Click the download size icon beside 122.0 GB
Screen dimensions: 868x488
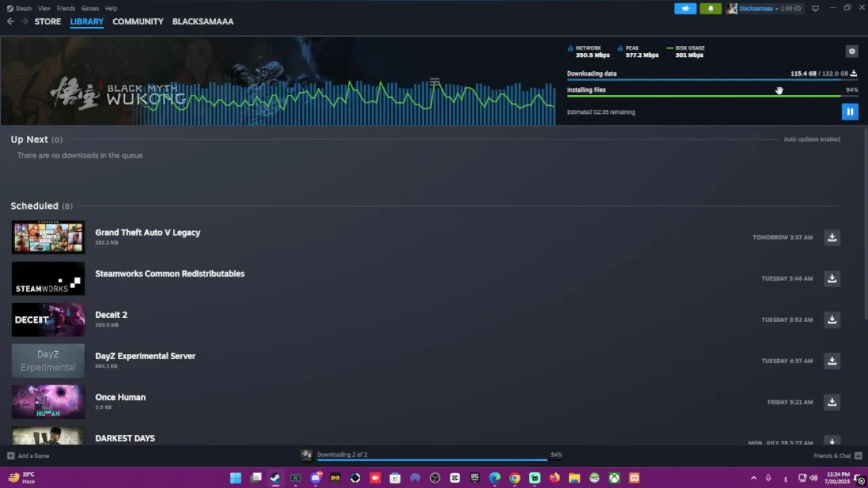(x=854, y=73)
